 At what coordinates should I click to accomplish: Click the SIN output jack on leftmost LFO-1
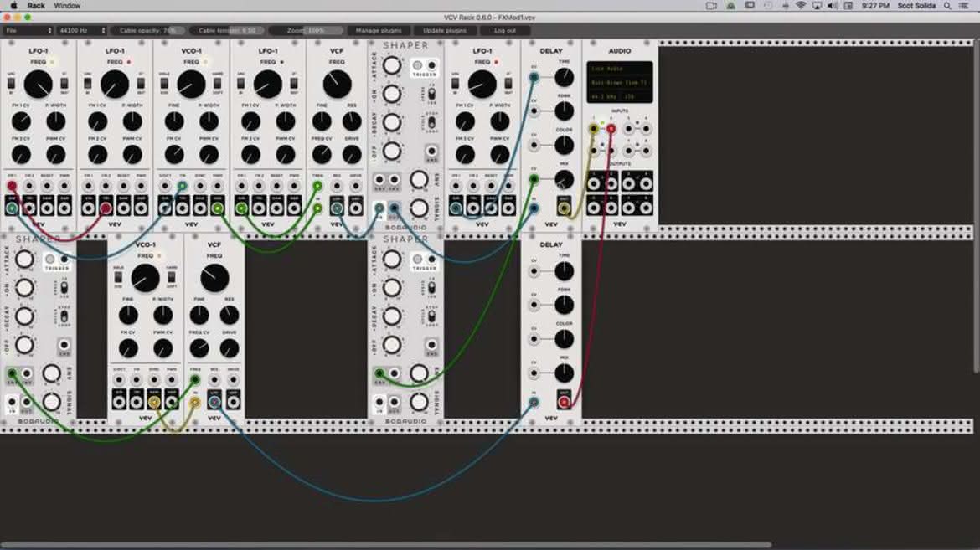point(12,208)
